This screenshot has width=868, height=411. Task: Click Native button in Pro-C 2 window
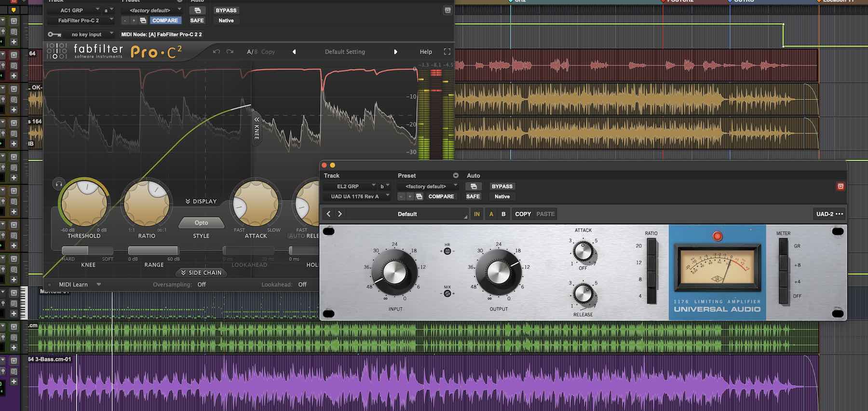(x=226, y=20)
